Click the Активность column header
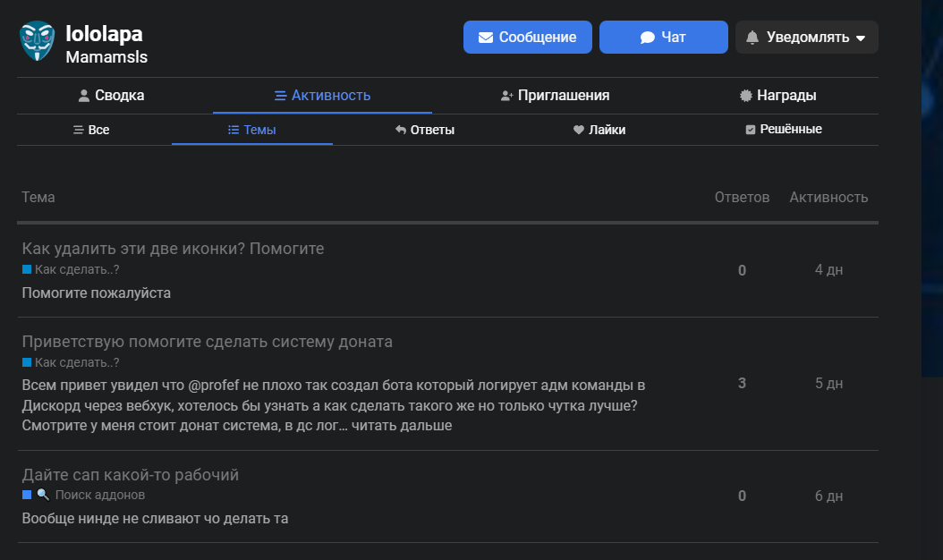Screen dimensions: 943x560 828,198
